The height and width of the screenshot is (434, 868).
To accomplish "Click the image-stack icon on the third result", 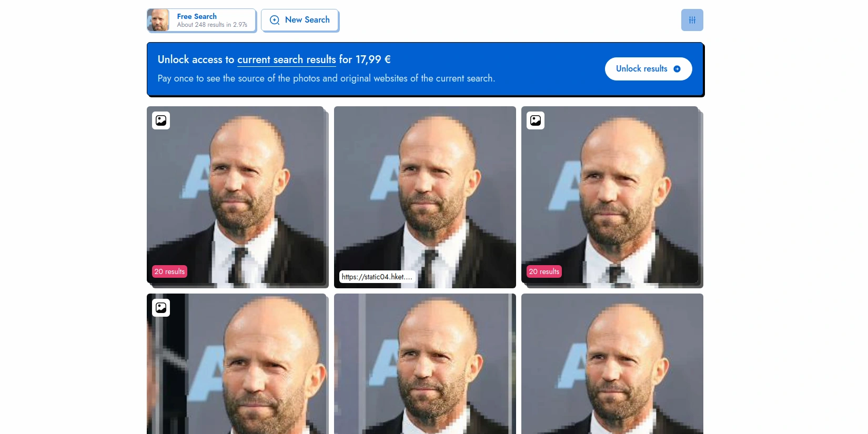I will [536, 120].
